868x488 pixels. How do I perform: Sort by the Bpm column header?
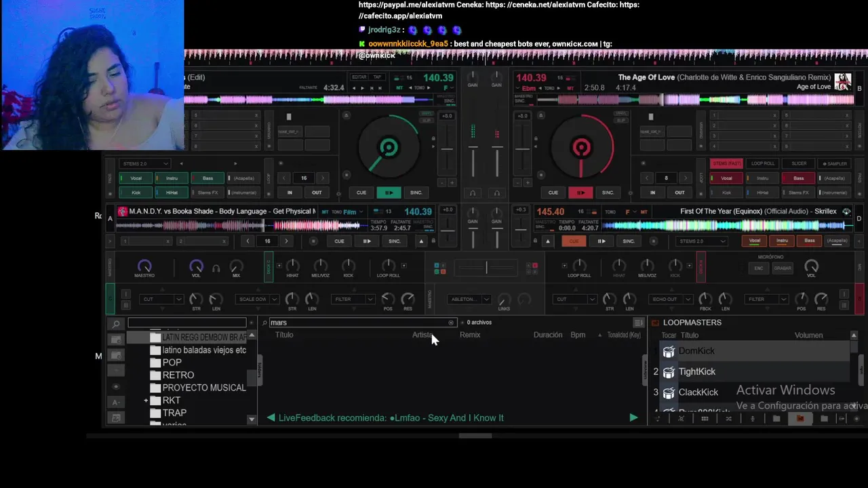point(578,335)
